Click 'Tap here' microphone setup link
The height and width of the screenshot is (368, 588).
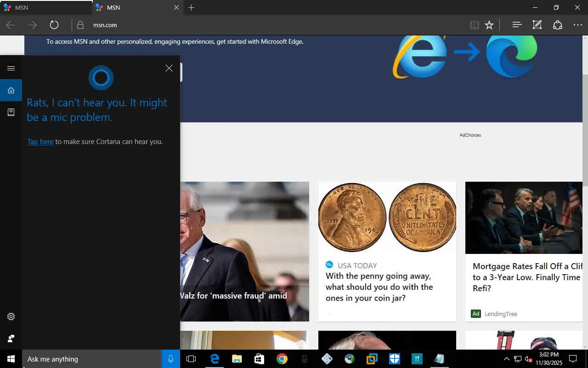(x=40, y=142)
